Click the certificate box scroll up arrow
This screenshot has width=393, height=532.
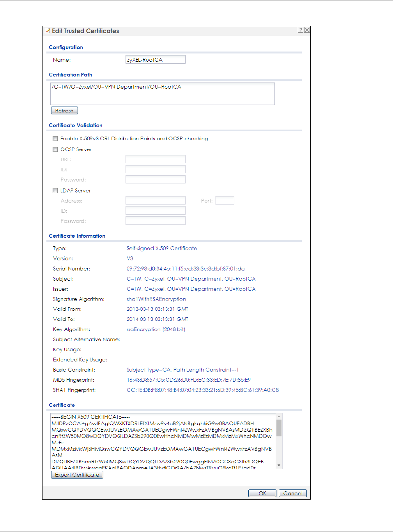pyautogui.click(x=279, y=417)
